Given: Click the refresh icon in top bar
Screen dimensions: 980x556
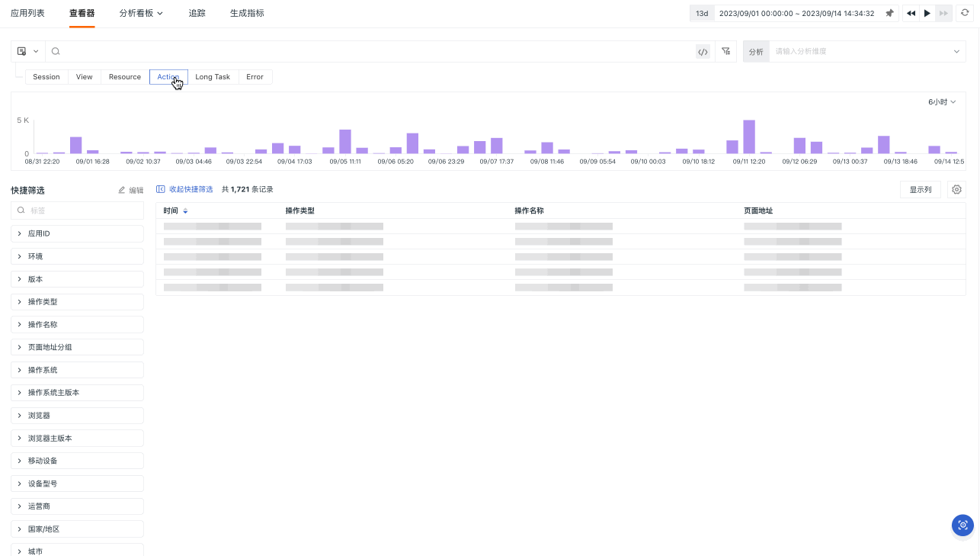Looking at the screenshot, I should click(965, 13).
